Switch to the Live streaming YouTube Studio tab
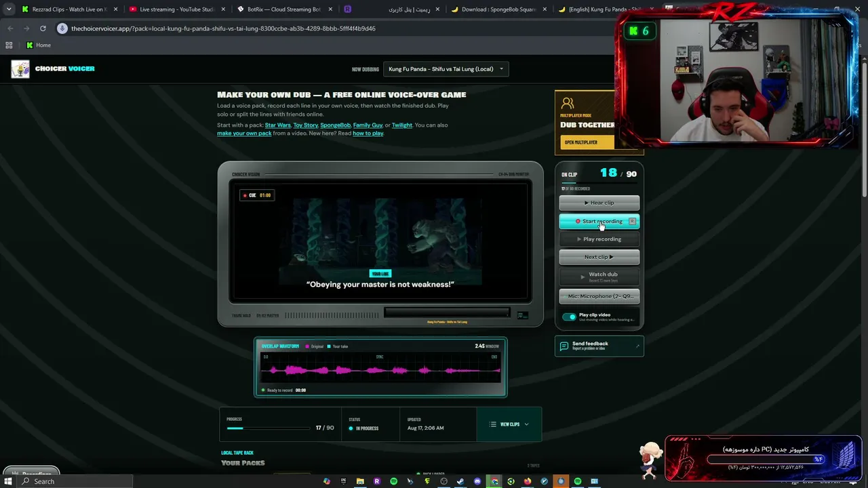The image size is (868, 488). [176, 9]
